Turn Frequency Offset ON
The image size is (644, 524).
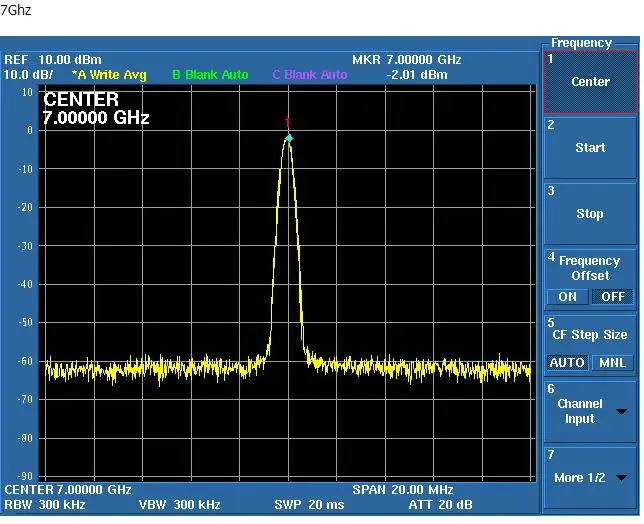(567, 297)
